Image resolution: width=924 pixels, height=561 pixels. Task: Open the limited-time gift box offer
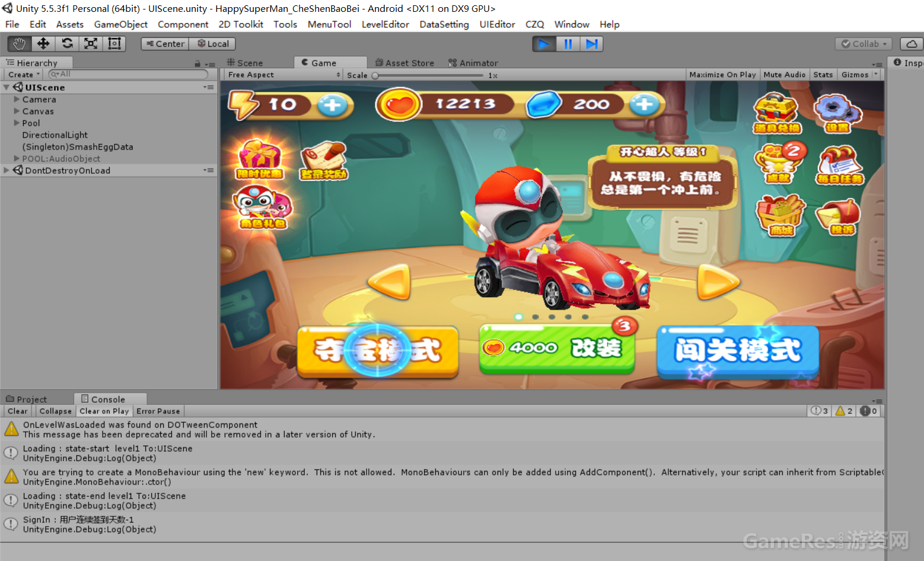pyautogui.click(x=260, y=160)
